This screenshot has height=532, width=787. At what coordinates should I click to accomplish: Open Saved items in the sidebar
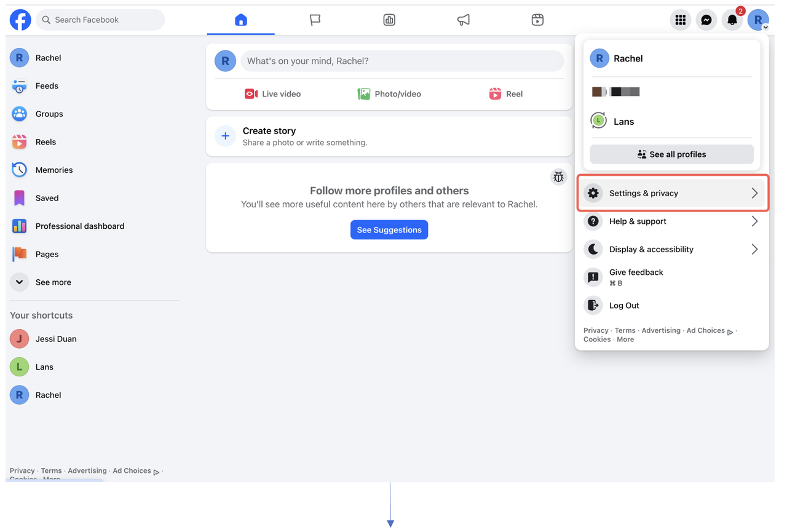(x=46, y=198)
